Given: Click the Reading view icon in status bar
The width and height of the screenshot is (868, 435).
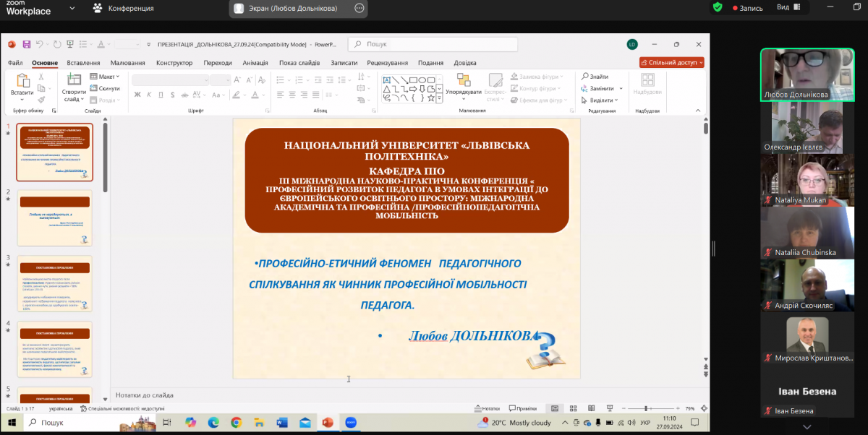Looking at the screenshot, I should 591,408.
